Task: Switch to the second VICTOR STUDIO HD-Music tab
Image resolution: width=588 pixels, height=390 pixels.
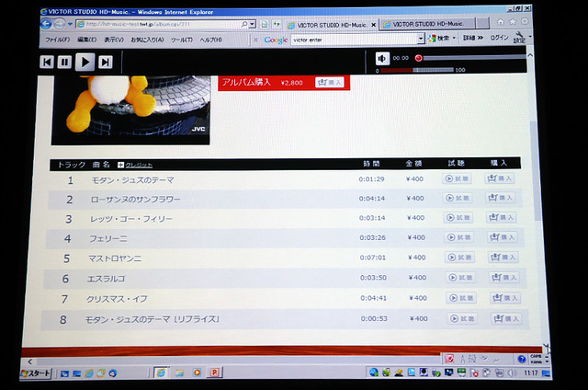Action: point(427,24)
